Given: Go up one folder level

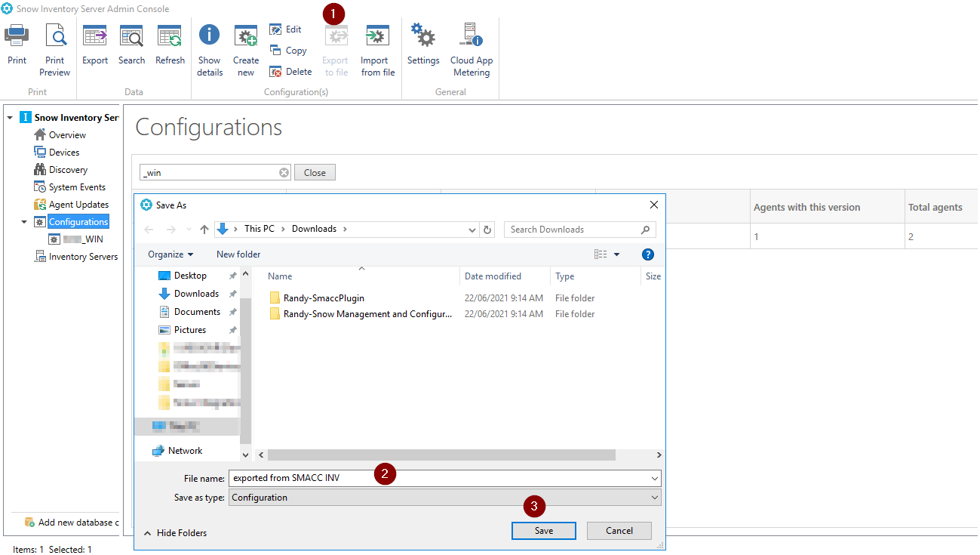Looking at the screenshot, I should tap(204, 230).
